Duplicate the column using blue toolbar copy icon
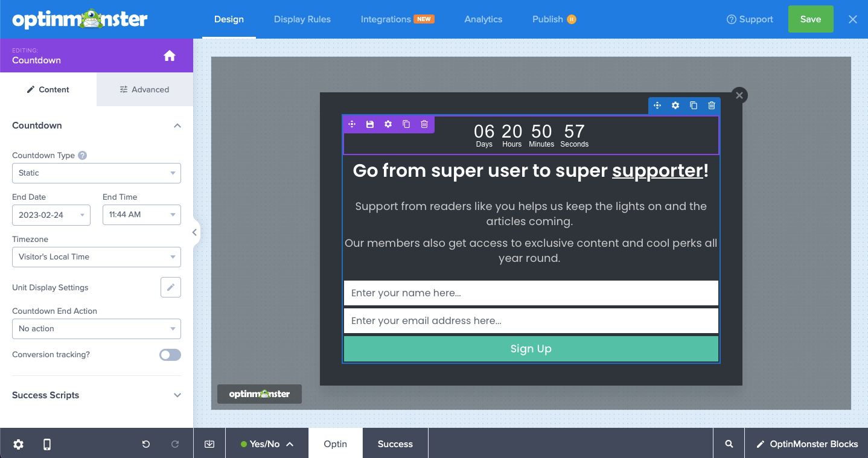This screenshot has width=868, height=458. point(694,106)
